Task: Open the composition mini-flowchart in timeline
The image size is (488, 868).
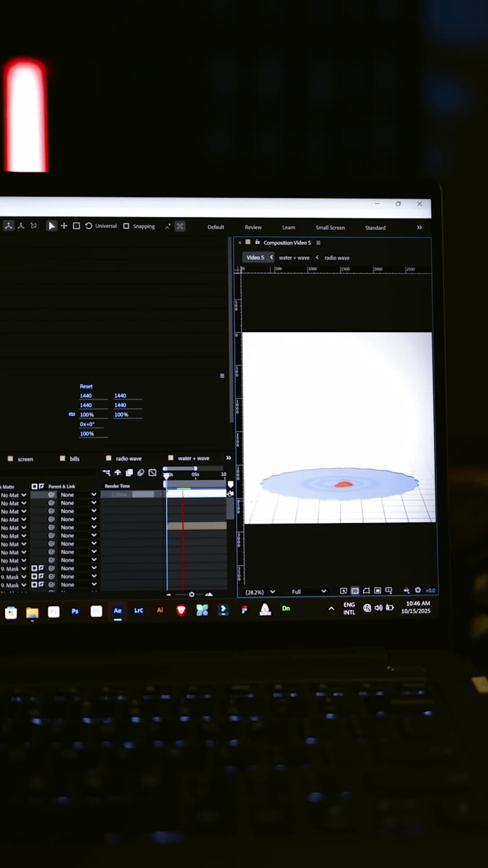Action: 106,472
